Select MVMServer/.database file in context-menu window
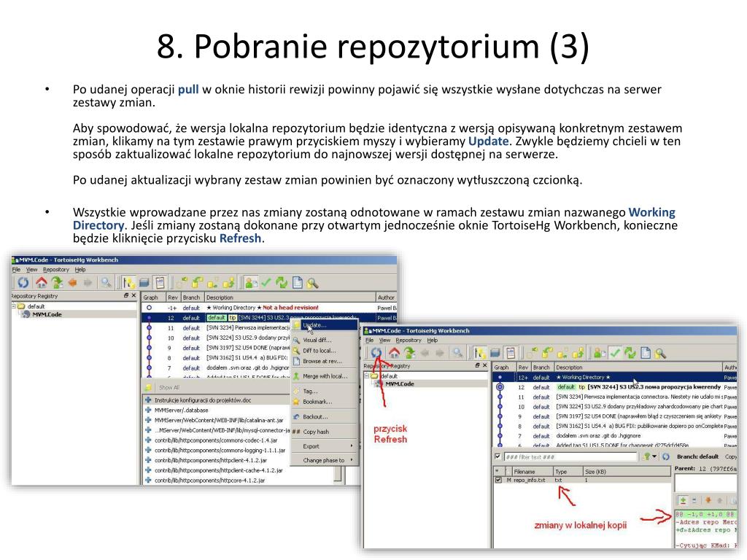 [x=181, y=410]
